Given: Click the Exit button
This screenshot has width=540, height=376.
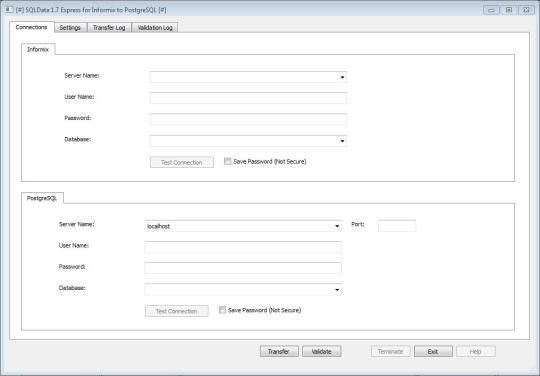Looking at the screenshot, I should (x=433, y=351).
